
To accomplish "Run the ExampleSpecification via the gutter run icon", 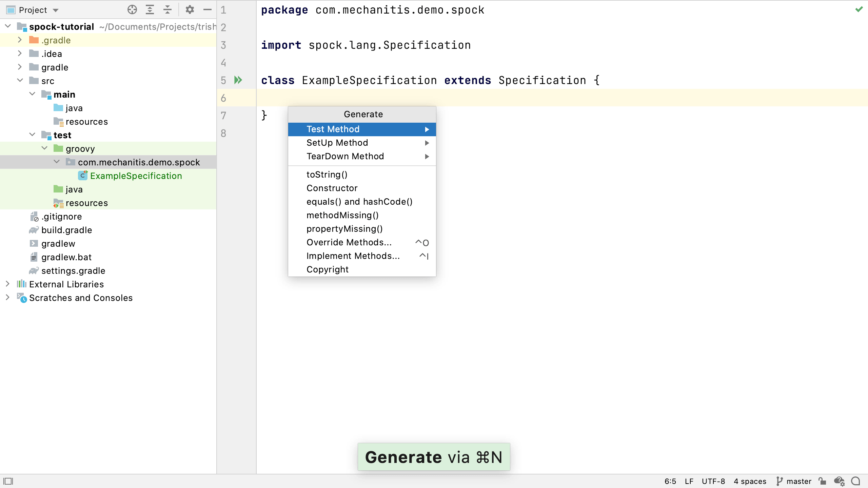I will 238,80.
